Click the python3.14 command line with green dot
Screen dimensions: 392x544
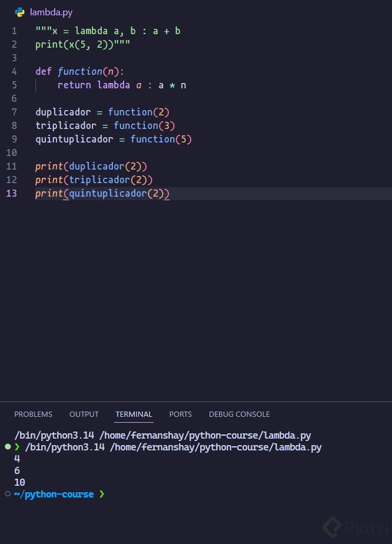pyautogui.click(x=174, y=447)
